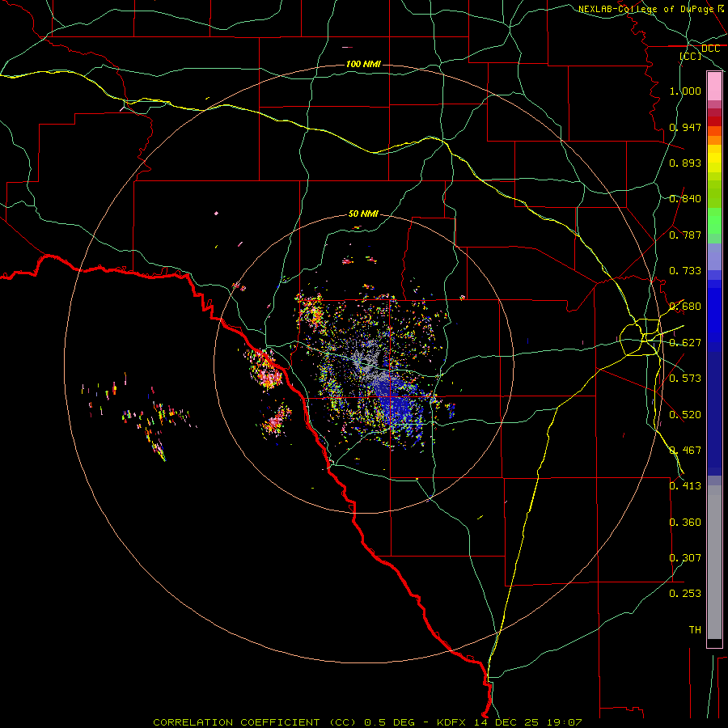Select the 0.307 scale value
The image size is (728, 728).
pos(685,558)
